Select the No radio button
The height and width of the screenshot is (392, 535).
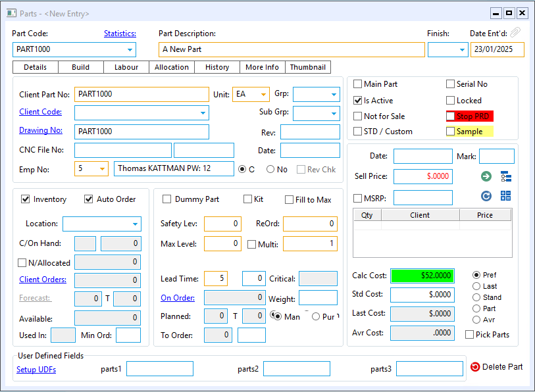click(270, 169)
